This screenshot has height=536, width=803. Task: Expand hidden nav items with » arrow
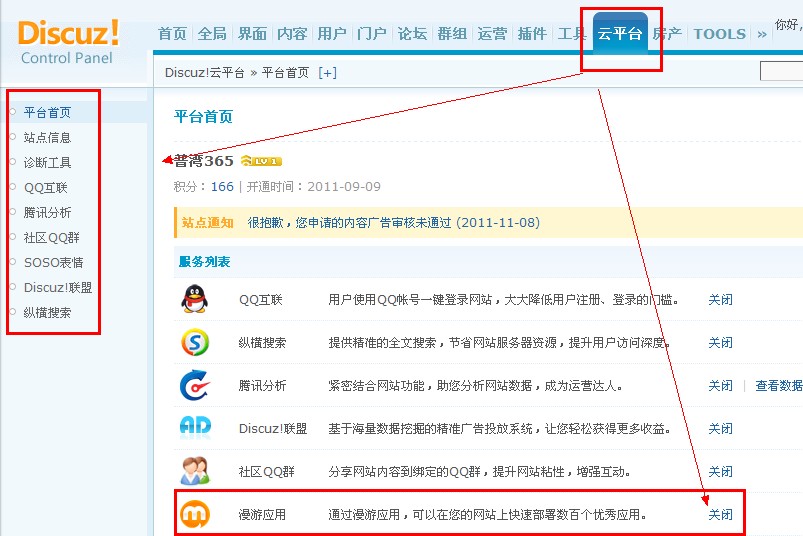(762, 34)
